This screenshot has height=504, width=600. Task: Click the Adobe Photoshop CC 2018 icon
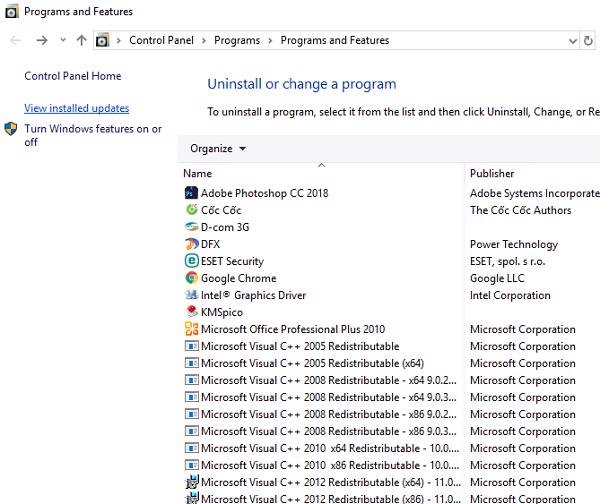[x=192, y=193]
